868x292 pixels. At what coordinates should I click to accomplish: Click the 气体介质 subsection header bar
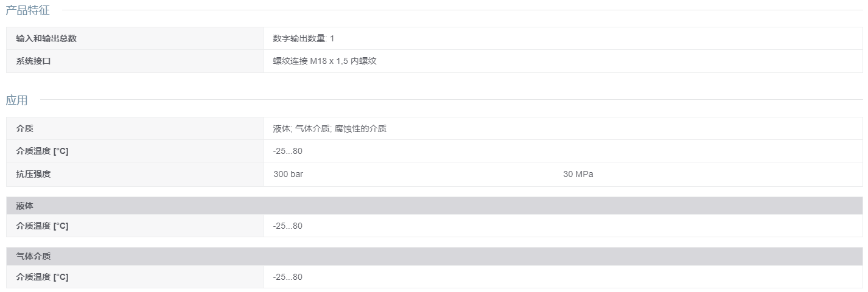(x=435, y=257)
